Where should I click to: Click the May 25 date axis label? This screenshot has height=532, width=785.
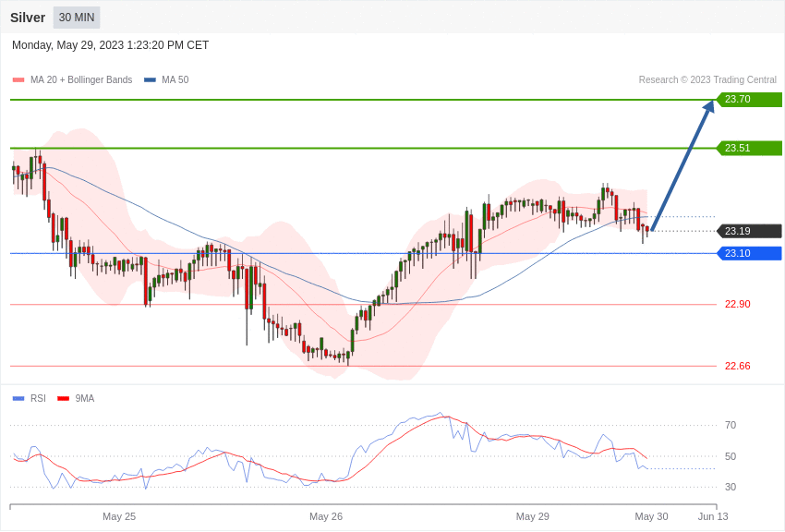coord(119,516)
